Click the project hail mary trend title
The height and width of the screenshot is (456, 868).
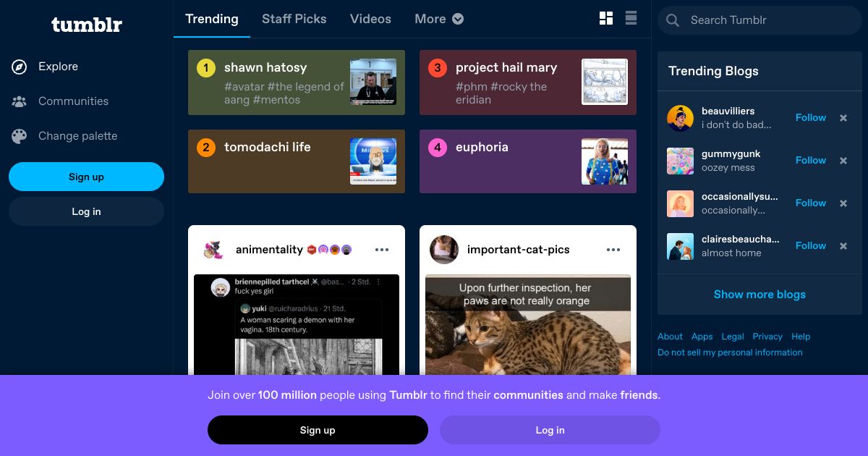506,68
